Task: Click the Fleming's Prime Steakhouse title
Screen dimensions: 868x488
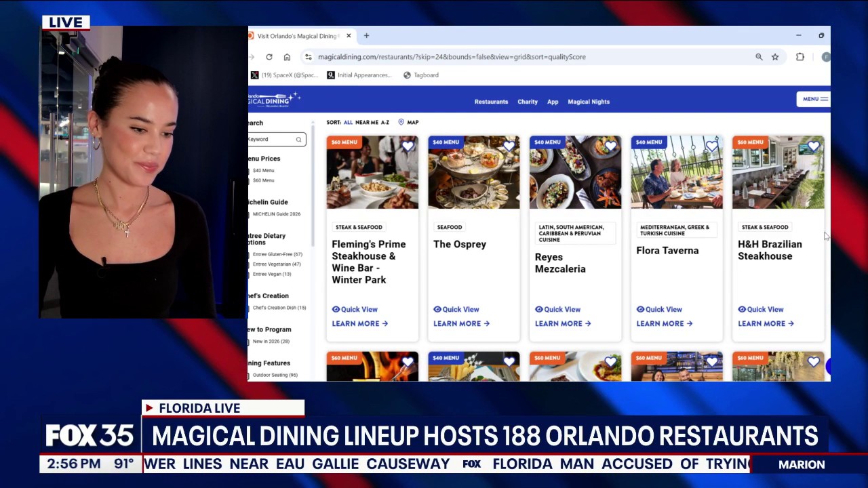Action: tap(369, 262)
